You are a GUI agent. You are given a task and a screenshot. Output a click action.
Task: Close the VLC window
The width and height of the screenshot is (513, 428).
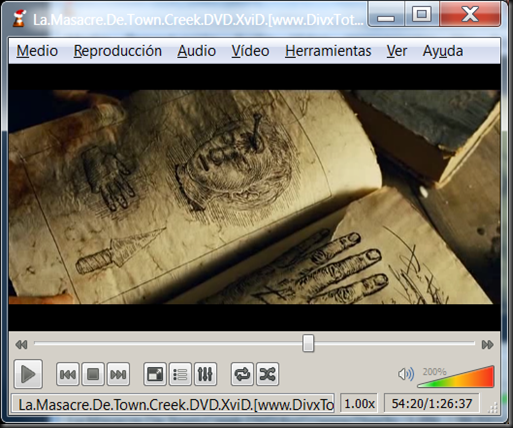coord(470,15)
